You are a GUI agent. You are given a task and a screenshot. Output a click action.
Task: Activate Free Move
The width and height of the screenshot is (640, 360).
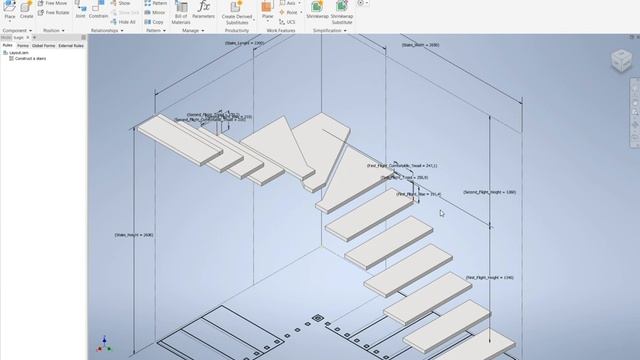tap(52, 3)
